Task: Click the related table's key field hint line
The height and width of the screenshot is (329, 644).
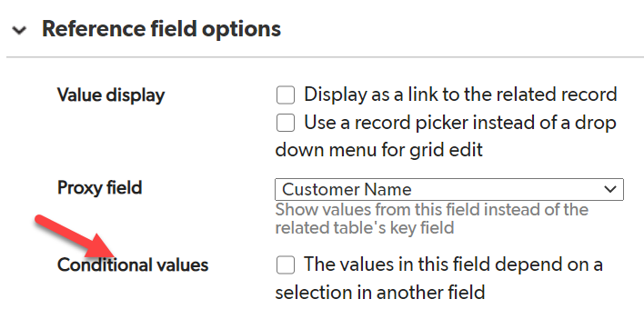Action: coord(365,228)
